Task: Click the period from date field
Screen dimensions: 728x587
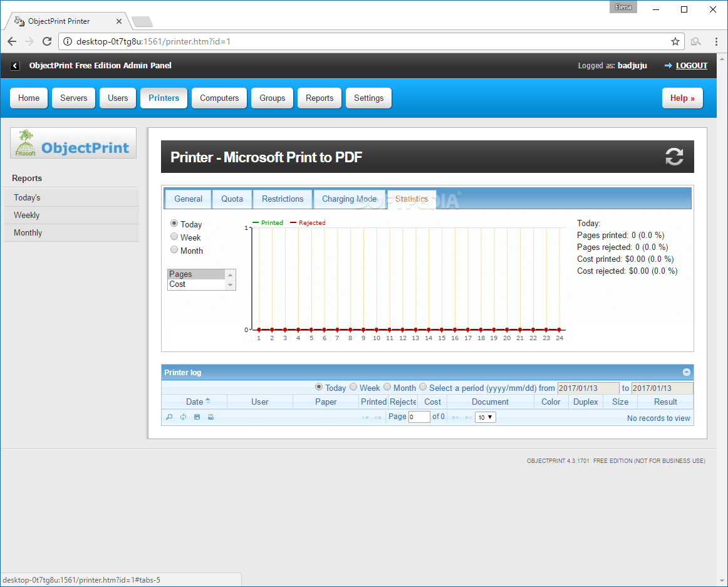Action: click(x=588, y=388)
